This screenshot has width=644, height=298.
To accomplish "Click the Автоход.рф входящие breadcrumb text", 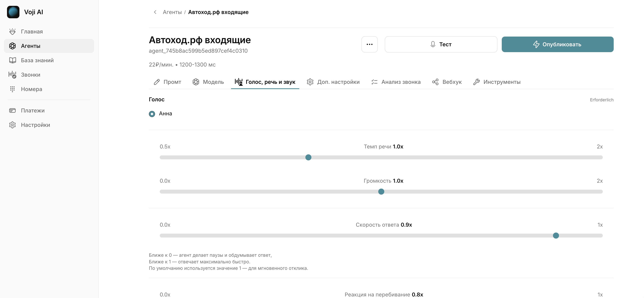I will [x=218, y=12].
